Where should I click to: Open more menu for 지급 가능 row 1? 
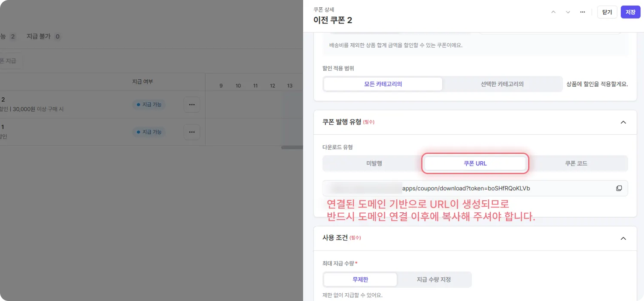pyautogui.click(x=192, y=132)
